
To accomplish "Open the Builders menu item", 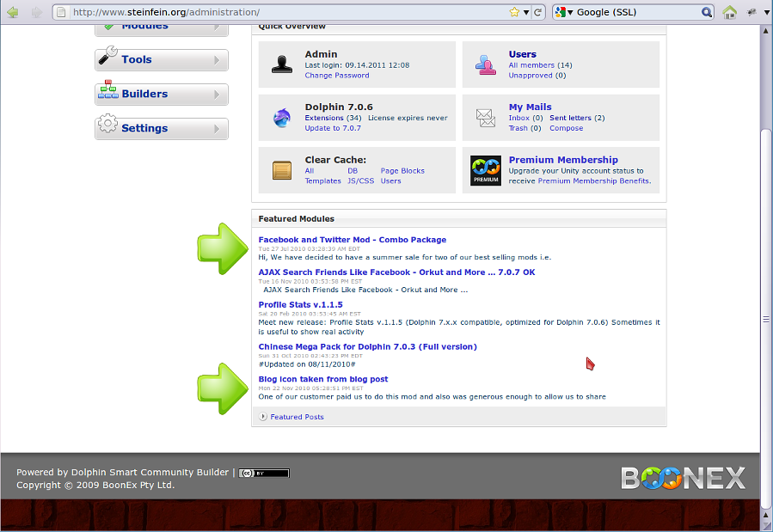I will [x=162, y=94].
